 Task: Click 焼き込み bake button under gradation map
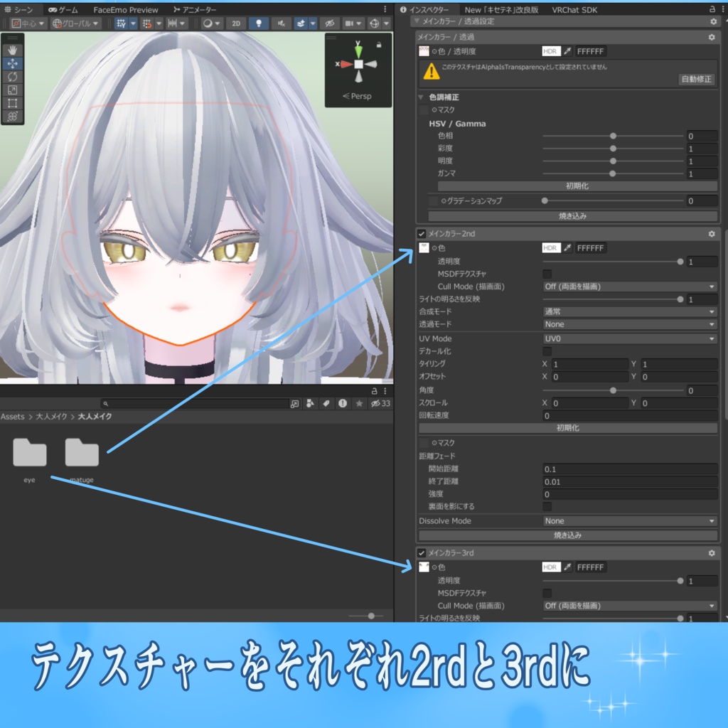pos(572,216)
